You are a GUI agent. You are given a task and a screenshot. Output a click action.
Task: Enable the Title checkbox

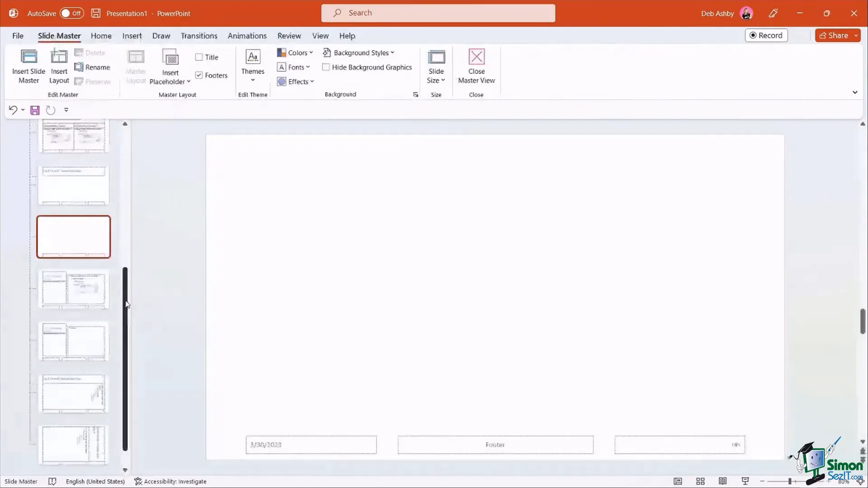tap(199, 57)
